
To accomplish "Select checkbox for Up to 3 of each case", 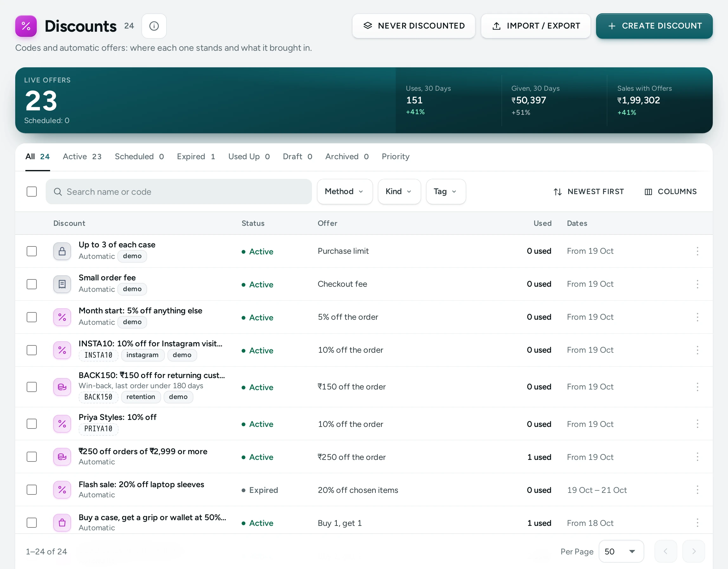I will [32, 251].
